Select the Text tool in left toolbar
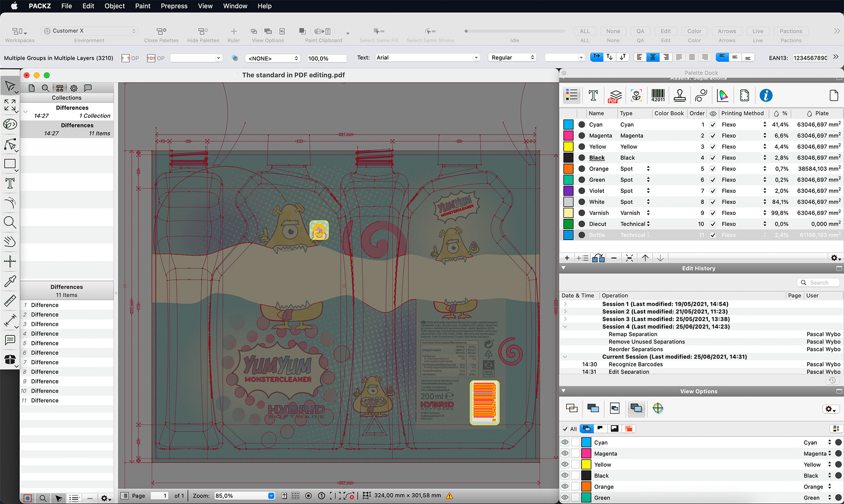Screen dimensions: 844x504 [x=10, y=183]
